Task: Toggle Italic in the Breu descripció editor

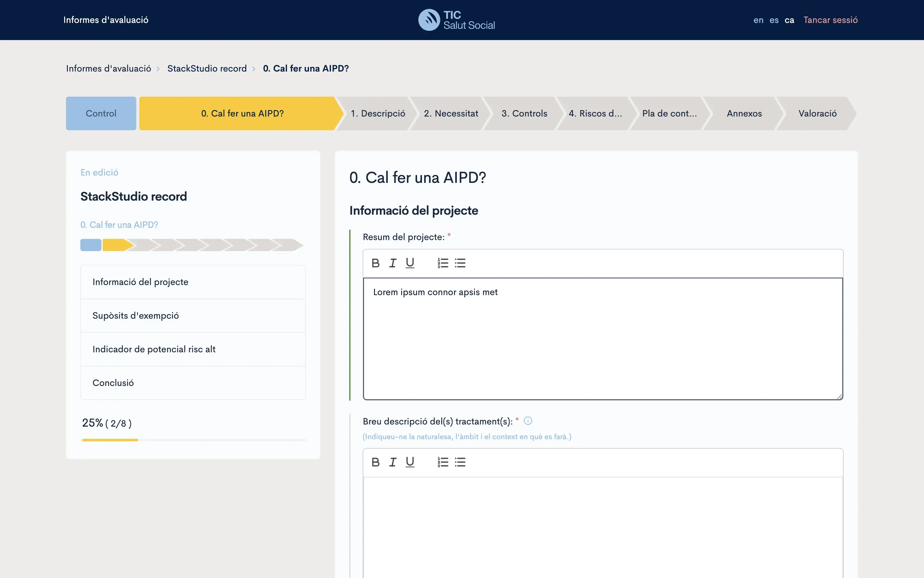Action: click(393, 462)
